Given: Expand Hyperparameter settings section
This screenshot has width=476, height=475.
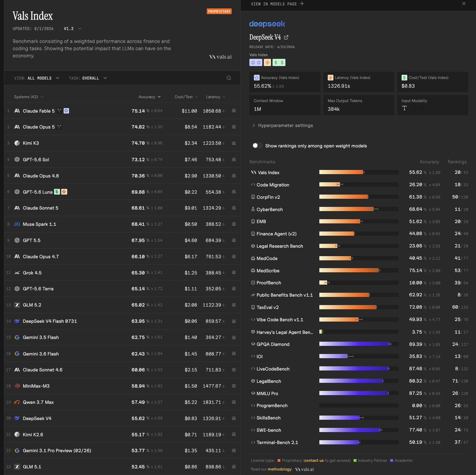Looking at the screenshot, I should tap(282, 125).
